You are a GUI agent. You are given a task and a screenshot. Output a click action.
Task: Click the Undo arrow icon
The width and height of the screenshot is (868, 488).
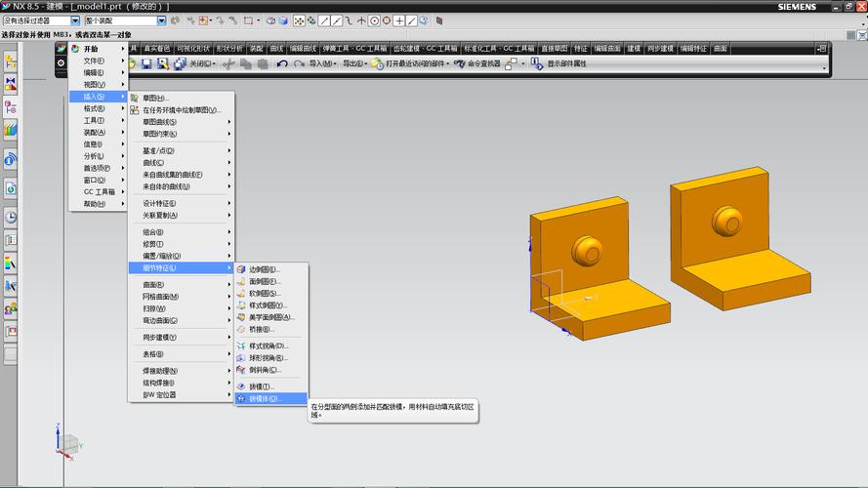281,63
